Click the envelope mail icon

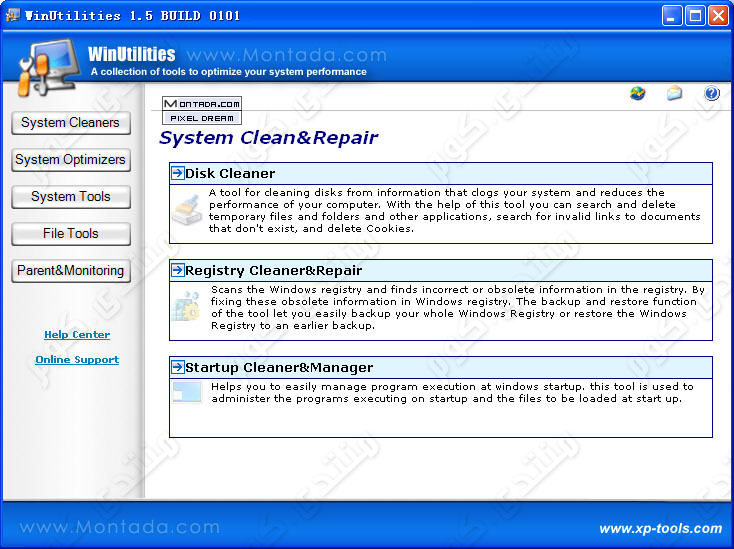click(x=675, y=94)
